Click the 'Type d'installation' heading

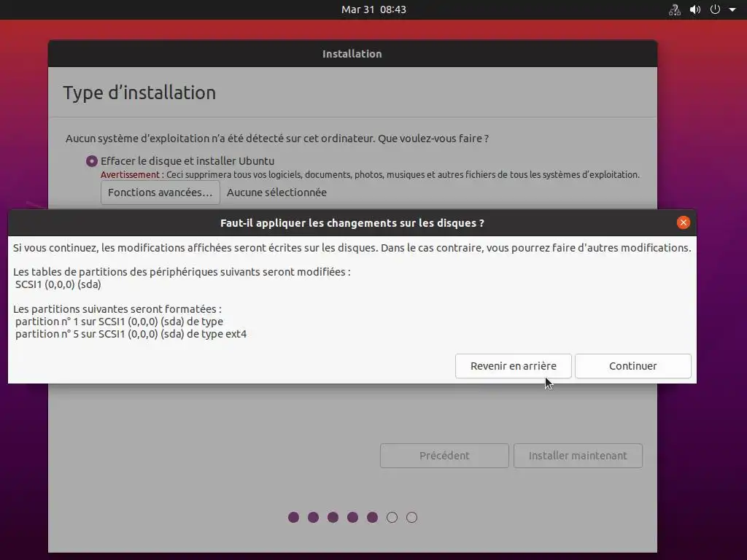(x=139, y=93)
